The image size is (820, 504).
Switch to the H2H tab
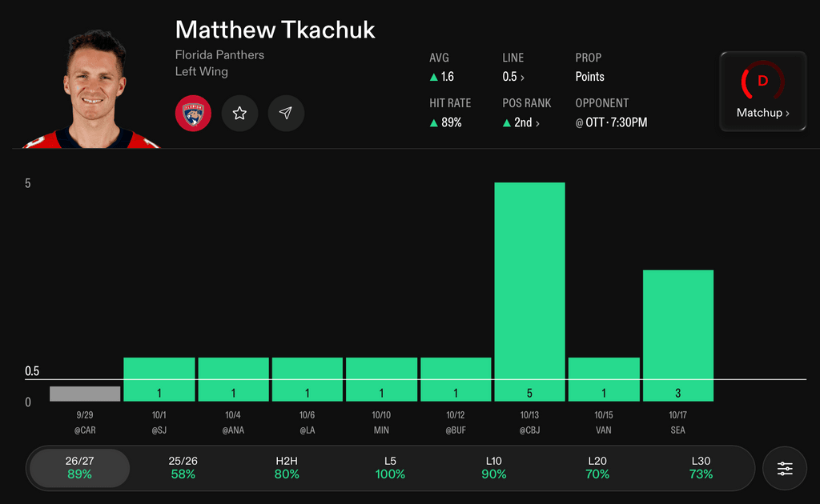tap(287, 468)
